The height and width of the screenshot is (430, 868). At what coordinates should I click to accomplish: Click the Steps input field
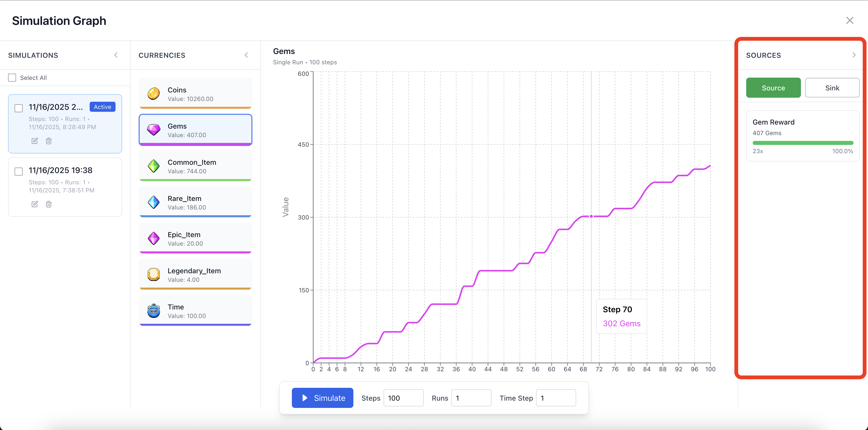tap(403, 398)
